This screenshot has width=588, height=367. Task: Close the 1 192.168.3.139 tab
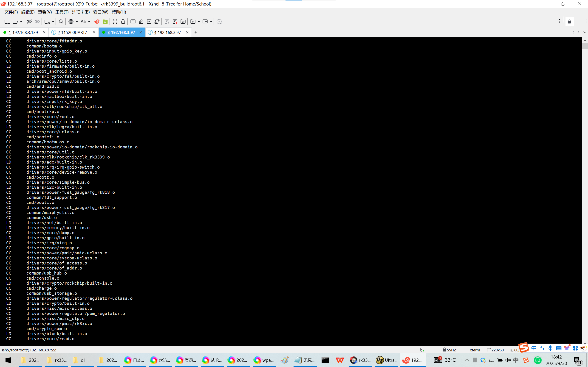[x=44, y=32]
